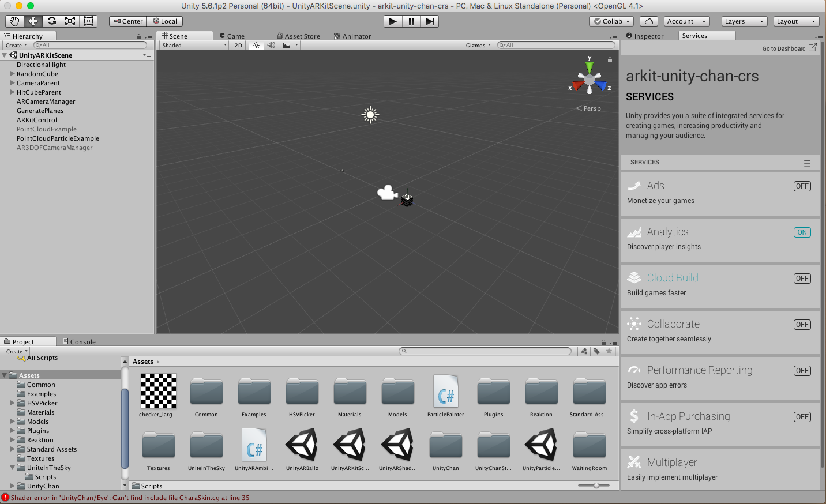The width and height of the screenshot is (826, 504).
Task: Toggle scene view gizmo lock
Action: point(610,59)
